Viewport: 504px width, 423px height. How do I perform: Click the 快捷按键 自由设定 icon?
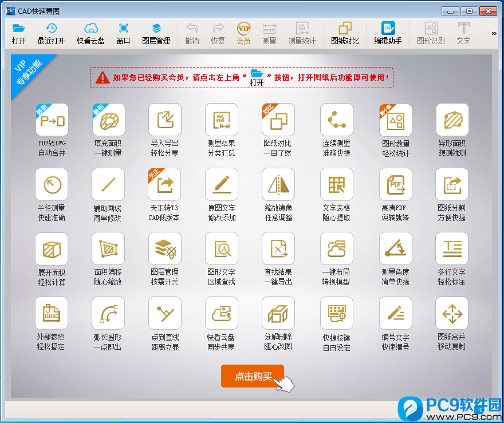pyautogui.click(x=337, y=313)
